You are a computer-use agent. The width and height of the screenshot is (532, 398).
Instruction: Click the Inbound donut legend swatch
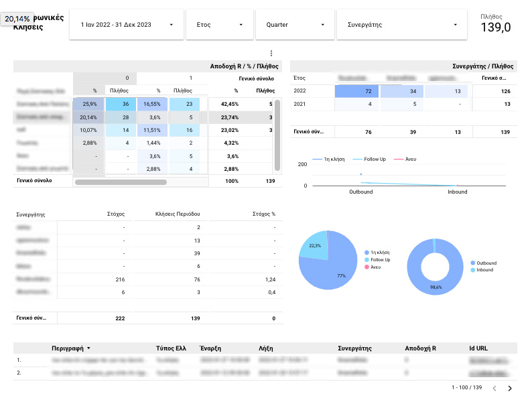pos(472,270)
